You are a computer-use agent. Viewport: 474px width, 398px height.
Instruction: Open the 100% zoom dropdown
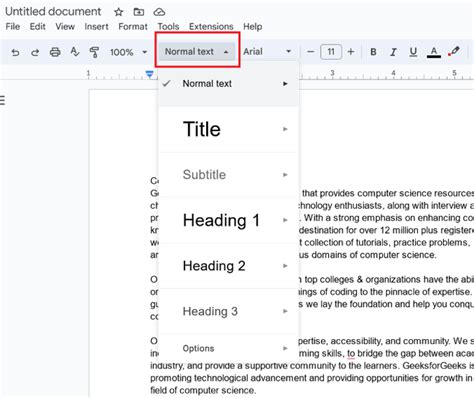point(128,52)
